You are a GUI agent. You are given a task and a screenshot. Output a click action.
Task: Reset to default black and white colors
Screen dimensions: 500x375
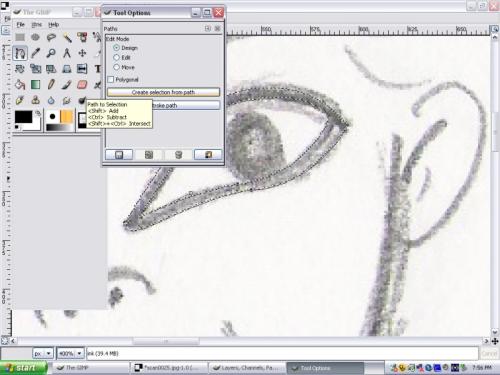coord(17,127)
